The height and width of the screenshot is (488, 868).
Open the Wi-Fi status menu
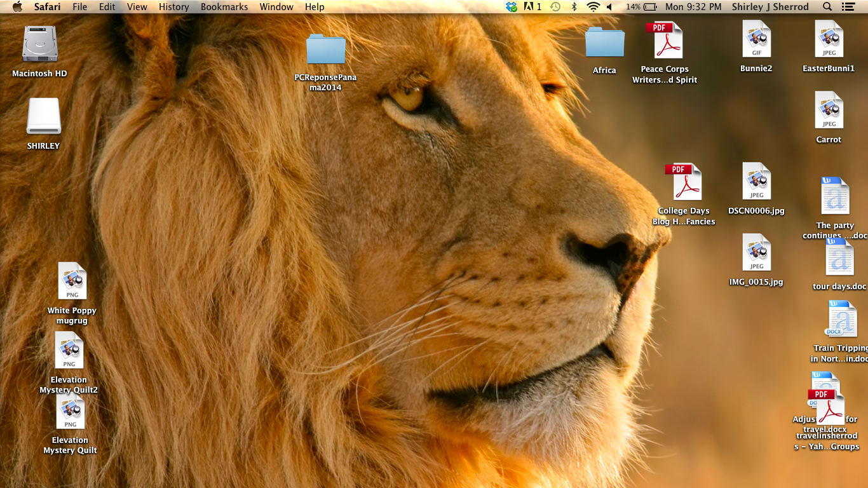(x=593, y=7)
